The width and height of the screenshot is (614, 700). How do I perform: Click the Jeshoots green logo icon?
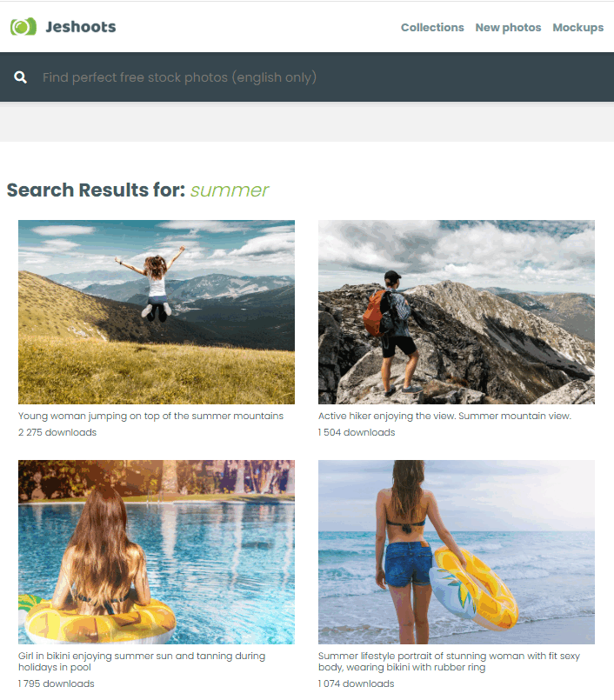[x=23, y=27]
